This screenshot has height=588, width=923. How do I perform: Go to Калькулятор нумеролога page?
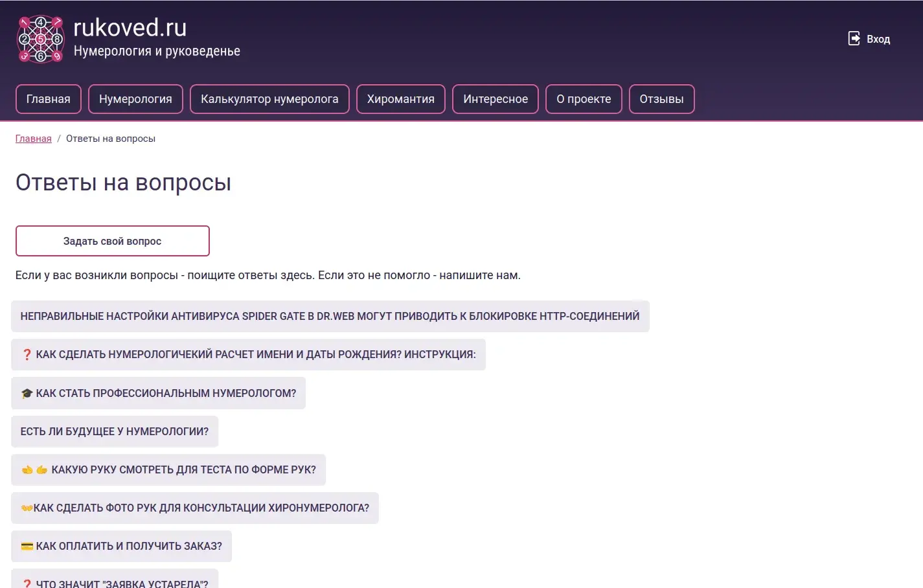pyautogui.click(x=269, y=99)
